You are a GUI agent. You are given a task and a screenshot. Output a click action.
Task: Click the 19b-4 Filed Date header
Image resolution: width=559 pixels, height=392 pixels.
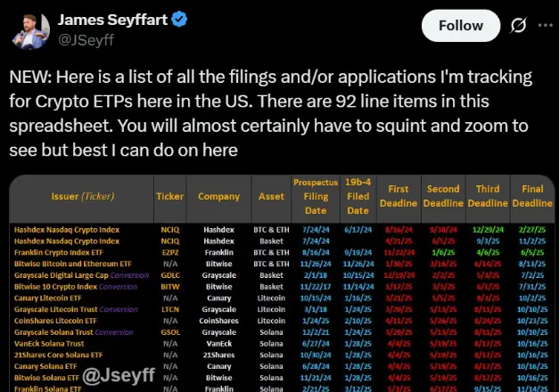pyautogui.click(x=358, y=196)
